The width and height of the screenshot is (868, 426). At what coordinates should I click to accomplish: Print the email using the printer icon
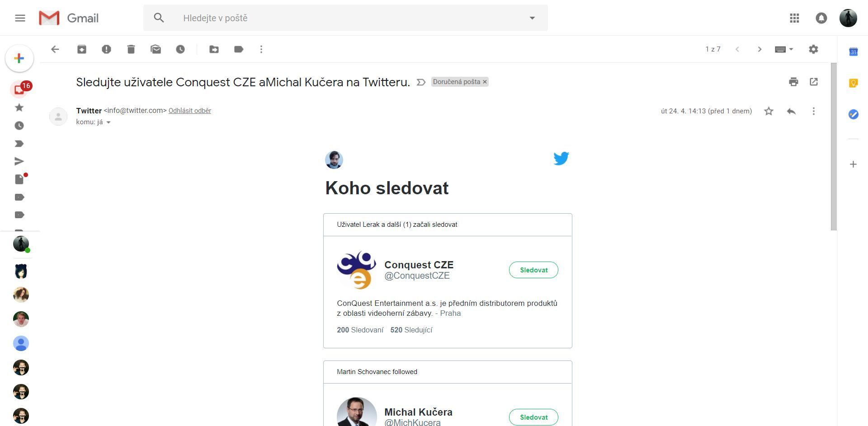[793, 82]
